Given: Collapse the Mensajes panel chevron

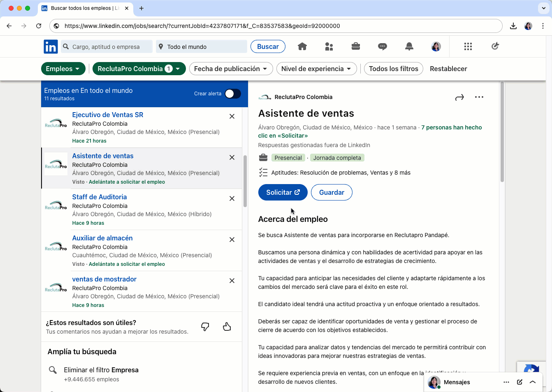Looking at the screenshot, I should 533,382.
